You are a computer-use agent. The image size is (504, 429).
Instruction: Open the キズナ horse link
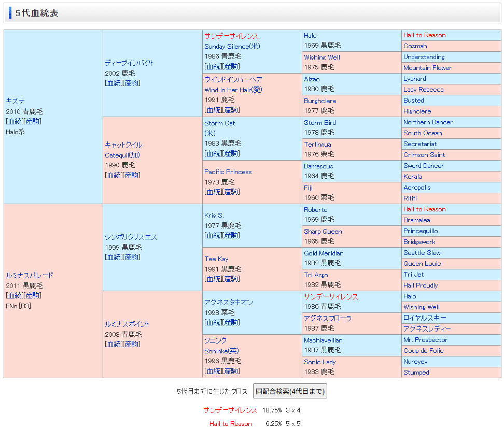(x=15, y=101)
